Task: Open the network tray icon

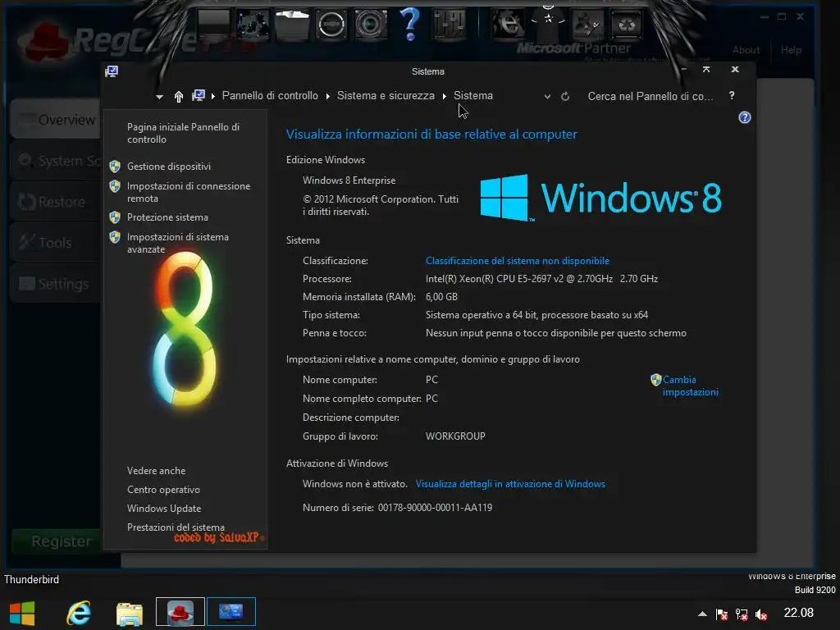Action: 742,614
